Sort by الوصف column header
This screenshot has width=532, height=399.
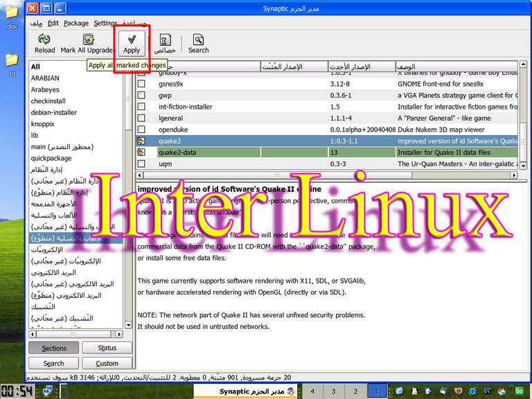(x=456, y=66)
